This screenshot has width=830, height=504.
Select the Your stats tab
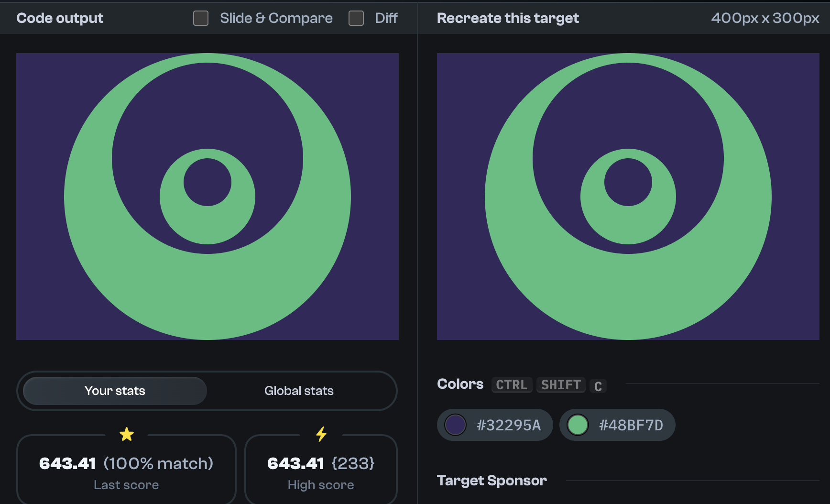coord(114,391)
